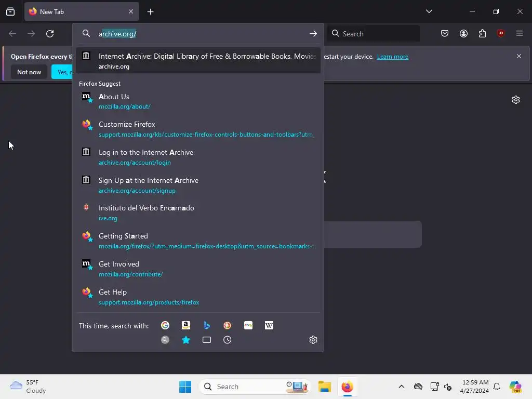Open muted volume tray icon
This screenshot has width=532, height=399.
(x=448, y=387)
